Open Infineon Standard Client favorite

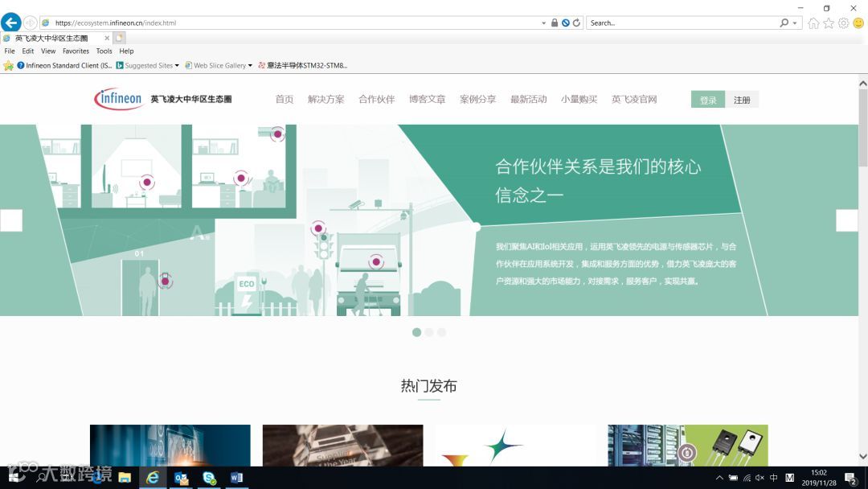click(64, 65)
